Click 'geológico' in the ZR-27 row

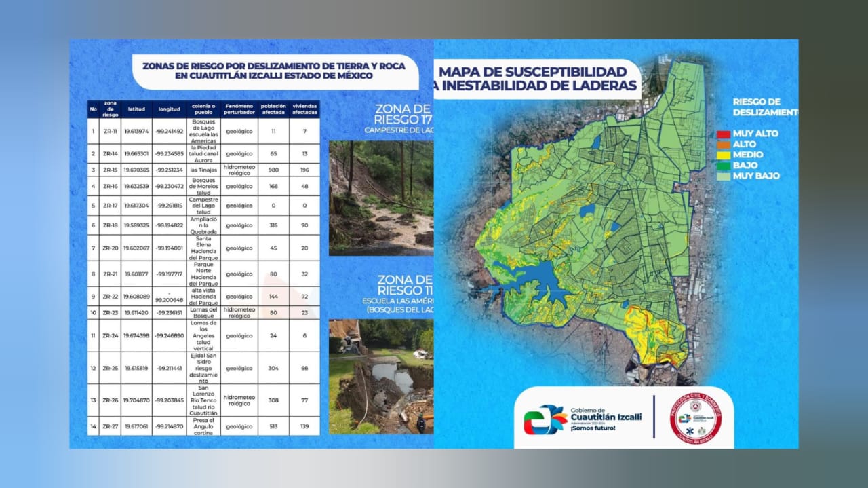coord(239,426)
